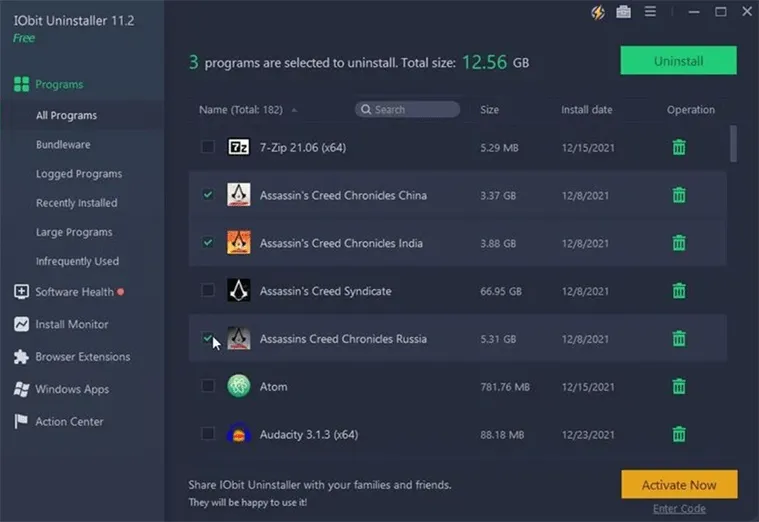Click the Browser Extensions puzzle icon
759x522 pixels.
(21, 357)
